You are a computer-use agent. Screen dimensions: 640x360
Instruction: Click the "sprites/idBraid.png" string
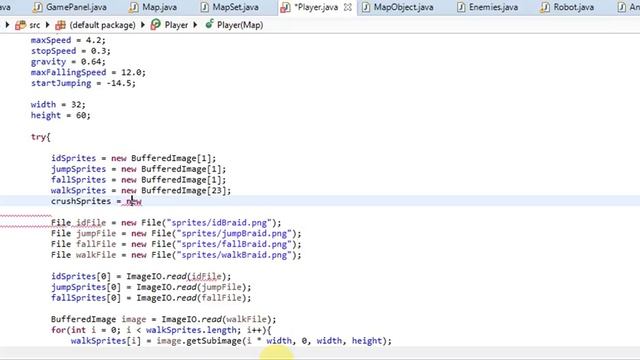point(219,223)
